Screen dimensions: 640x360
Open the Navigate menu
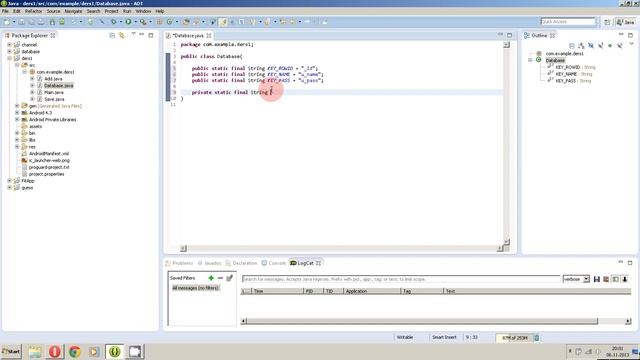click(x=73, y=11)
